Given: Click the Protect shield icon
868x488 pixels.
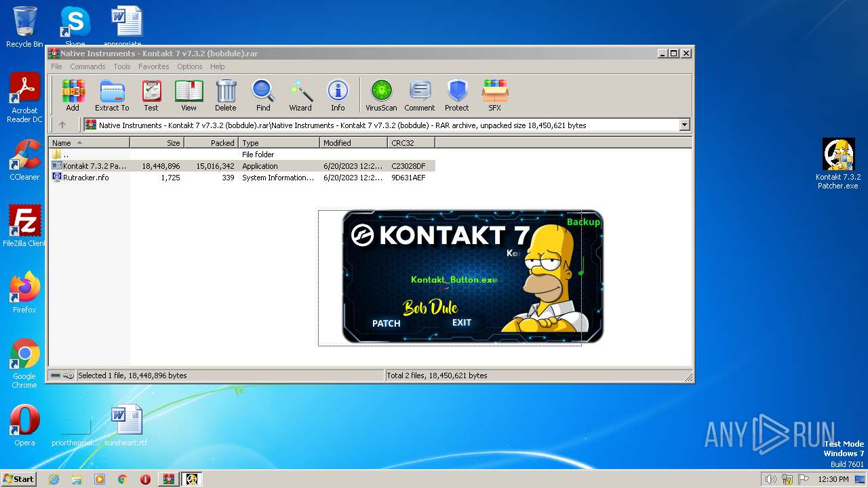Looking at the screenshot, I should point(457,95).
